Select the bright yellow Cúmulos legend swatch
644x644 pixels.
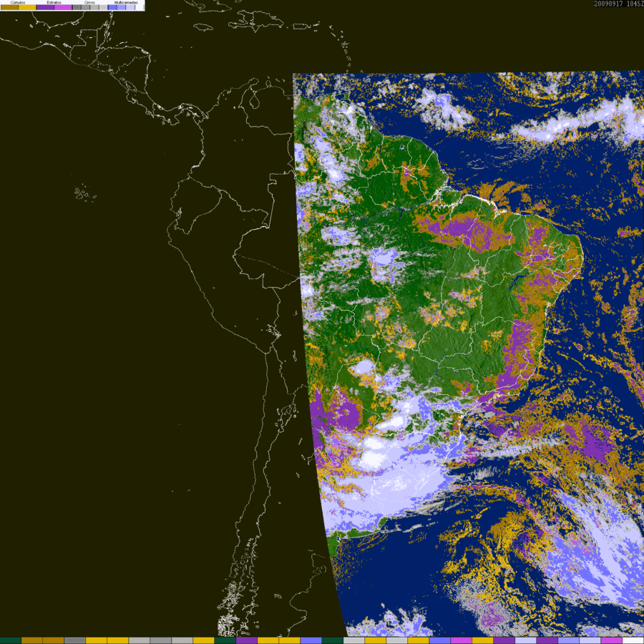[x=27, y=7]
